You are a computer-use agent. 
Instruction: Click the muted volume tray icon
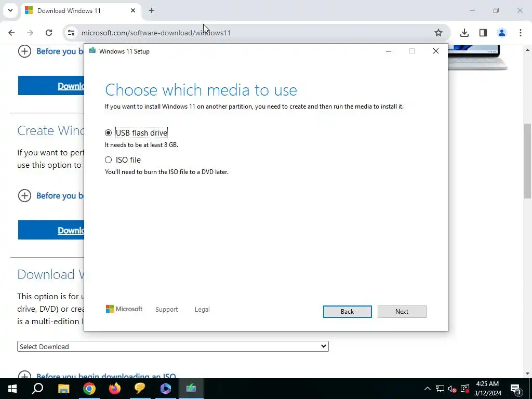click(x=453, y=389)
